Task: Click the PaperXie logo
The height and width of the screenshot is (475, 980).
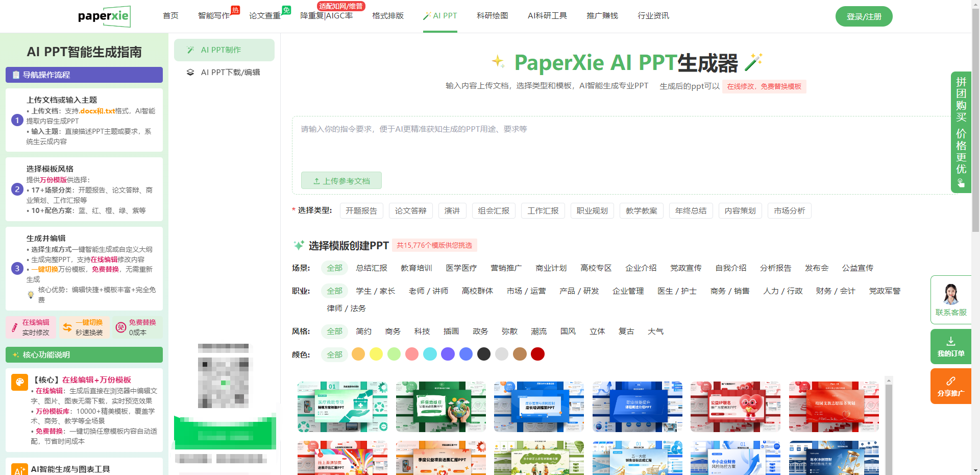Action: click(104, 16)
